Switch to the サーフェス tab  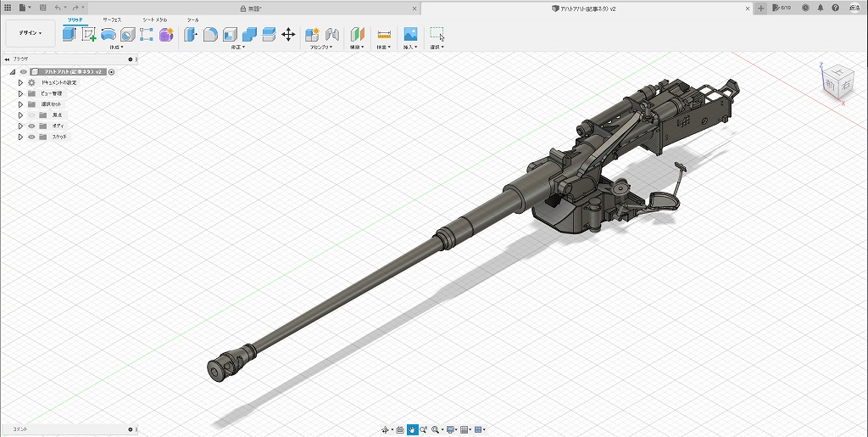pos(112,19)
